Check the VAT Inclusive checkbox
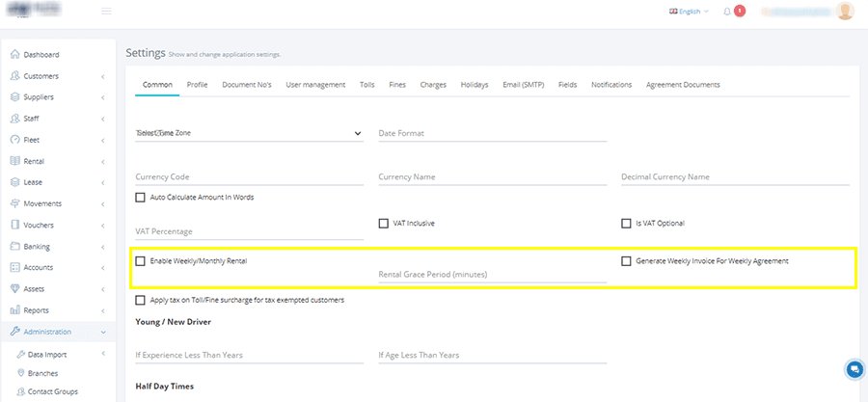 [383, 224]
